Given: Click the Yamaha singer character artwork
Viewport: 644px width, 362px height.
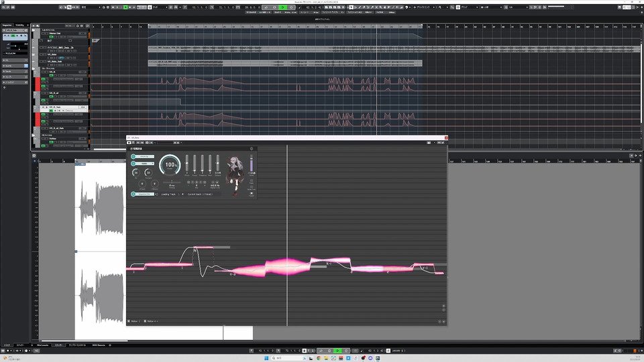Looking at the screenshot, I should coord(235,175).
